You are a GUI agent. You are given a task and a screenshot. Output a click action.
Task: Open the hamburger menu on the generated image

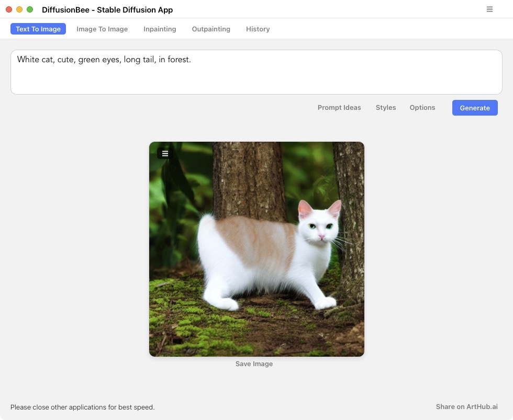point(165,153)
